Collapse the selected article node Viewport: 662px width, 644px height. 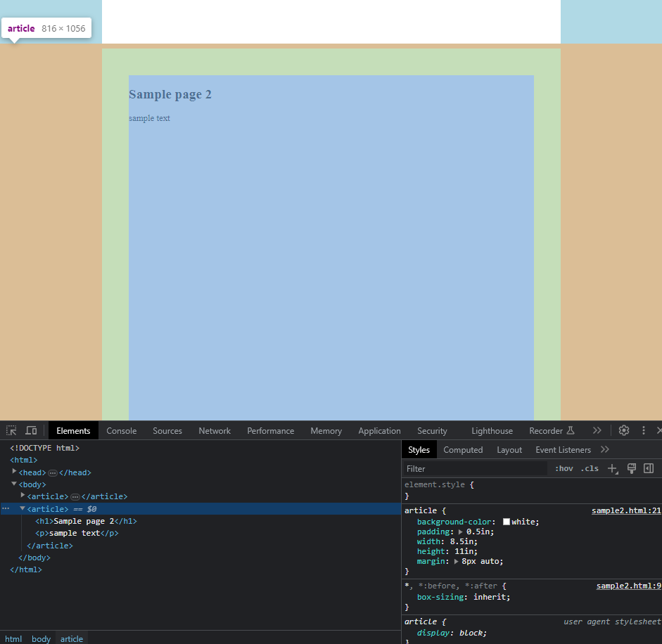(x=23, y=508)
